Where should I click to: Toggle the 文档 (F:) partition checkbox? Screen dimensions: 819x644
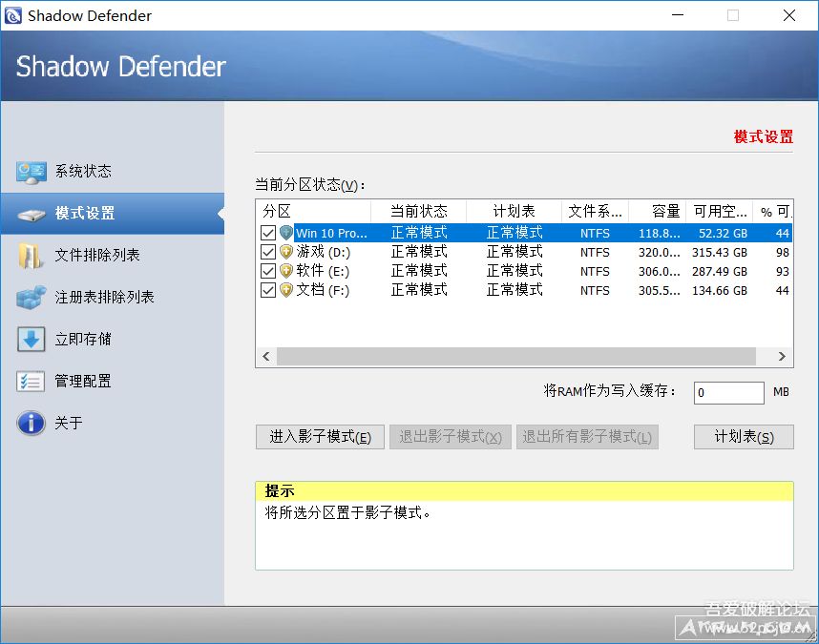(x=268, y=290)
